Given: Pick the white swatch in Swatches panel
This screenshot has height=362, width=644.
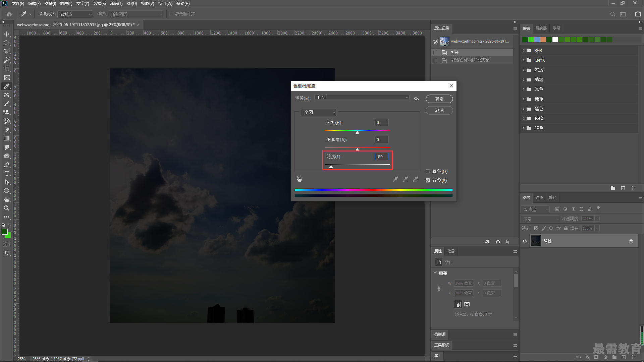Looking at the screenshot, I should point(555,40).
